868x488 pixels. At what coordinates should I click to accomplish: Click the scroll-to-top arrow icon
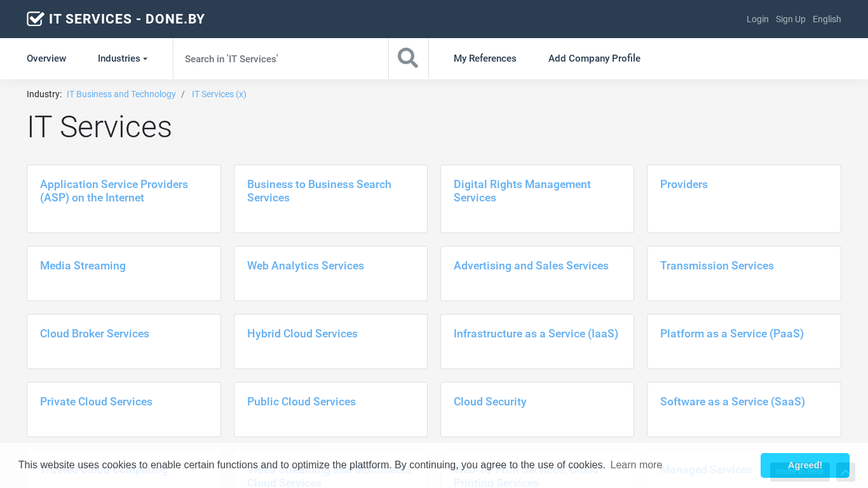pos(845,472)
